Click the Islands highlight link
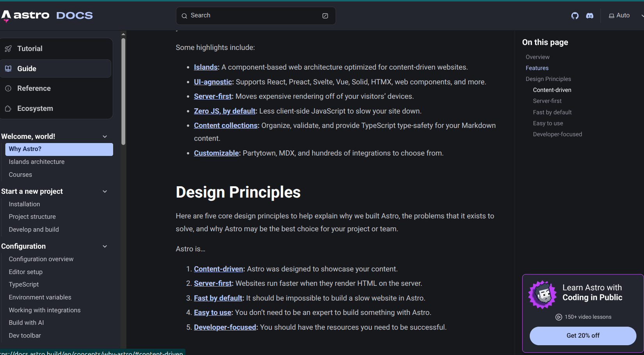This screenshot has height=355, width=644. [206, 67]
